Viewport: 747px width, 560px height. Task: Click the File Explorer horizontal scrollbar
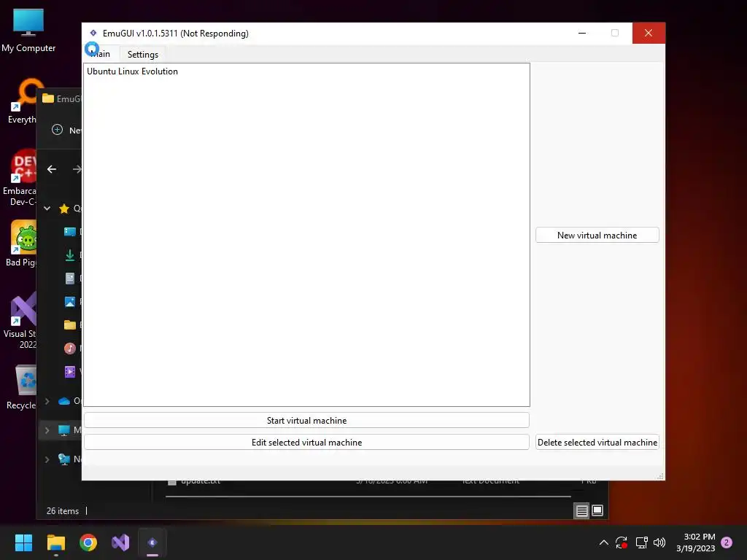(368, 496)
